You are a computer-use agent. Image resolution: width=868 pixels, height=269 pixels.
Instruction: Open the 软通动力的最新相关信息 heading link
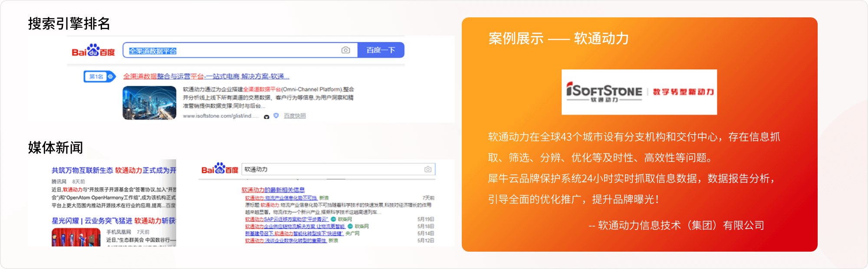[x=273, y=190]
